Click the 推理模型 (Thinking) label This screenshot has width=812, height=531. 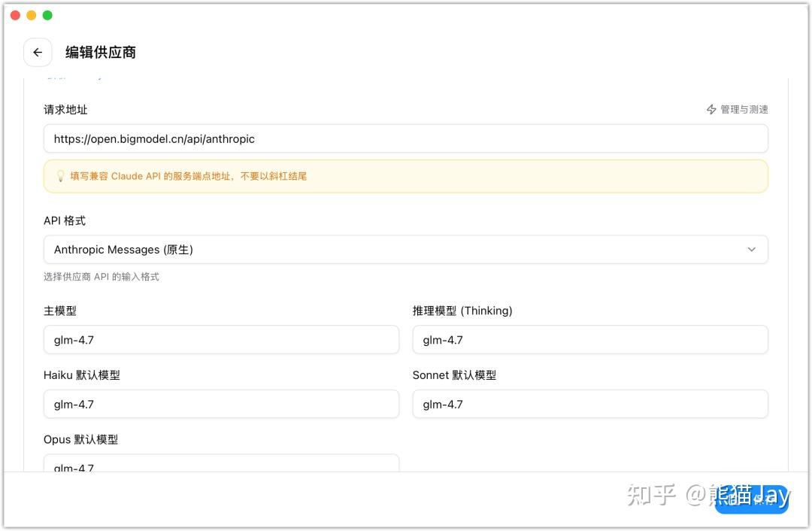click(x=462, y=311)
